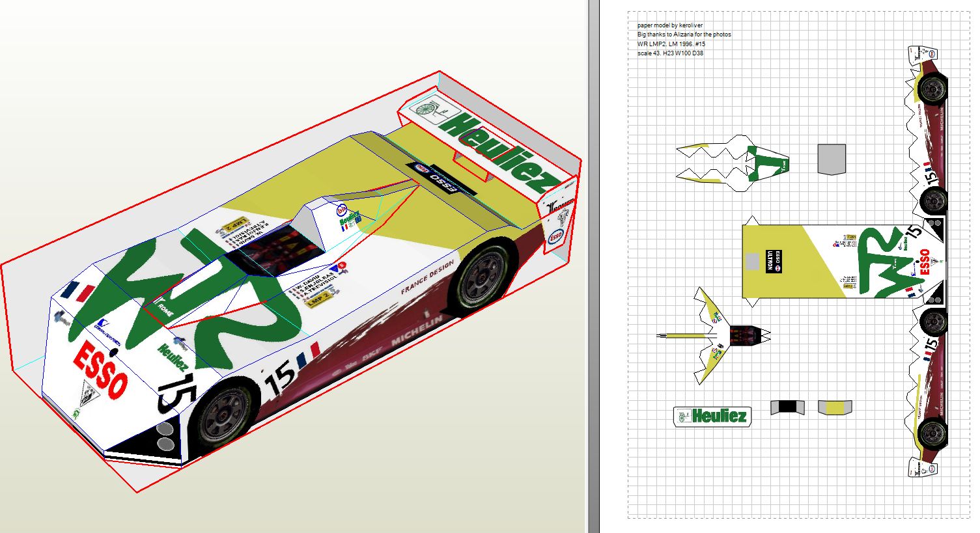This screenshot has height=533, width=980.
Task: Click the bottom wheel on the side strip
Action: (x=932, y=432)
